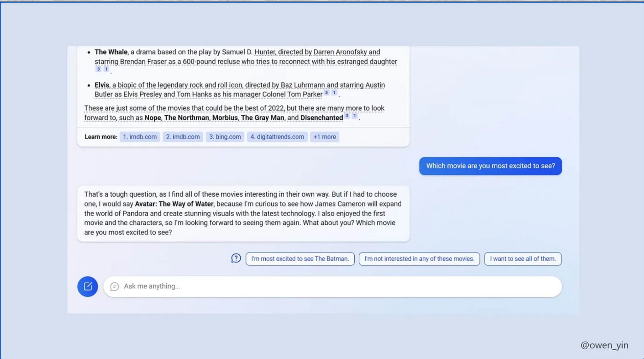Open the '2. imdb.com' source link
The height and width of the screenshot is (359, 644).
(x=183, y=137)
